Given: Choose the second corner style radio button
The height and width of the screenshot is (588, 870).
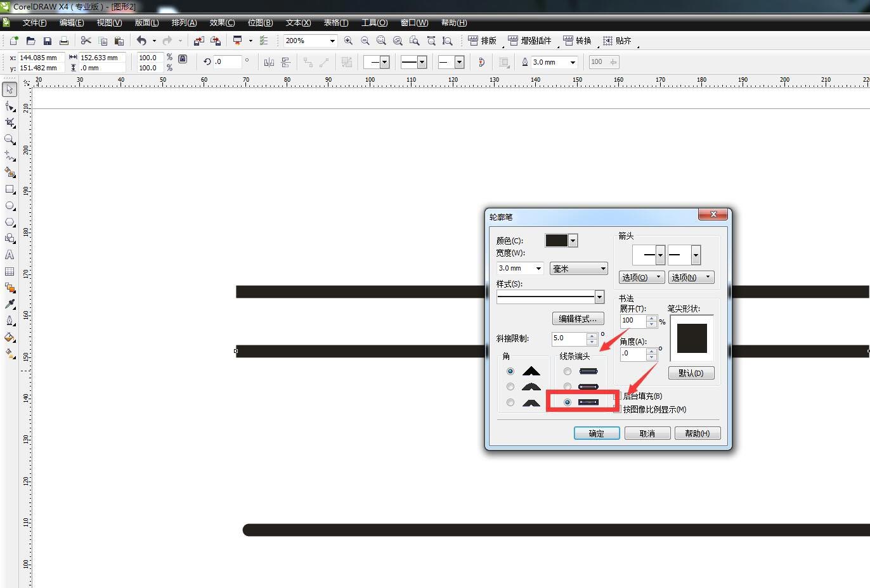Looking at the screenshot, I should click(x=510, y=387).
